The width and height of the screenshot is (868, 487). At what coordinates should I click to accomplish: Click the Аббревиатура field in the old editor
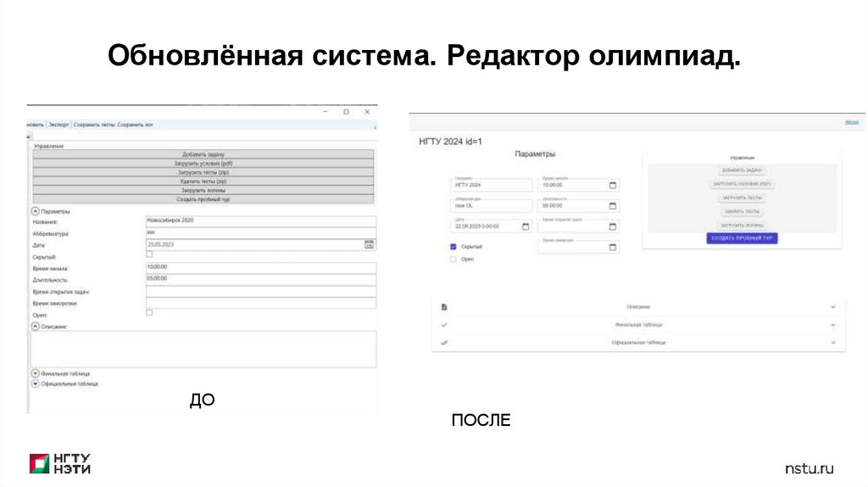261,232
